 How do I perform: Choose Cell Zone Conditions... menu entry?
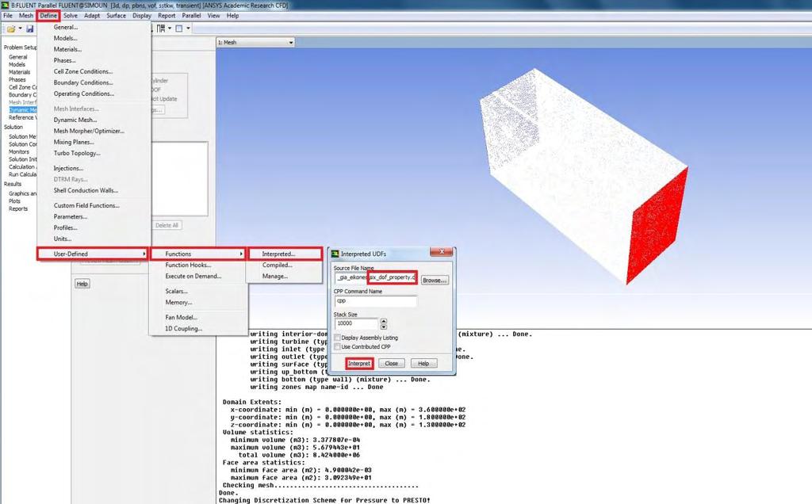pos(82,71)
